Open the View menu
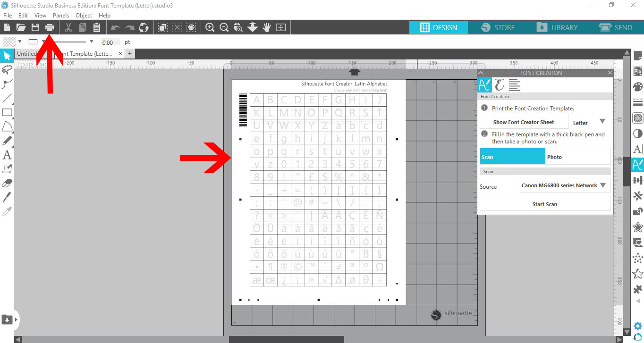This screenshot has width=644, height=343. click(40, 16)
